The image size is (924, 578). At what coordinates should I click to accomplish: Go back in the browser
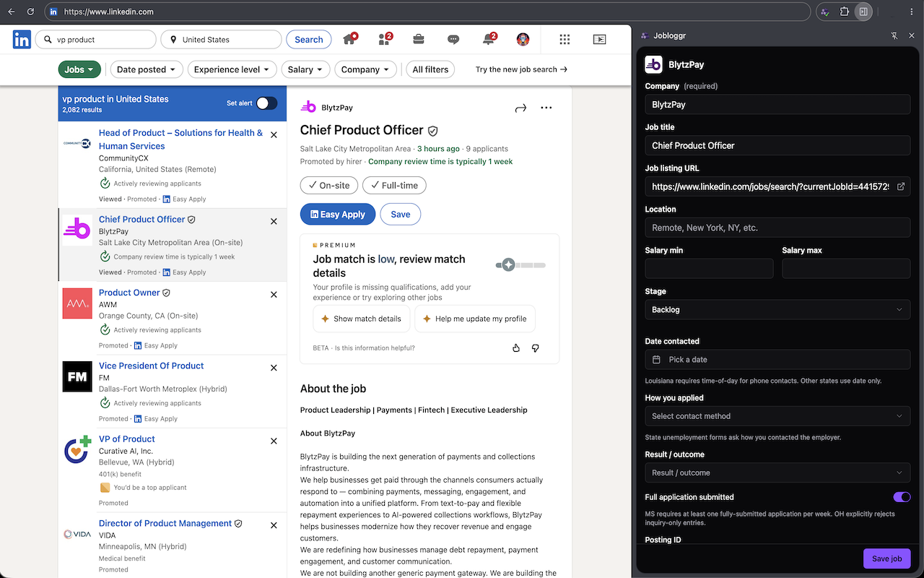tap(11, 12)
